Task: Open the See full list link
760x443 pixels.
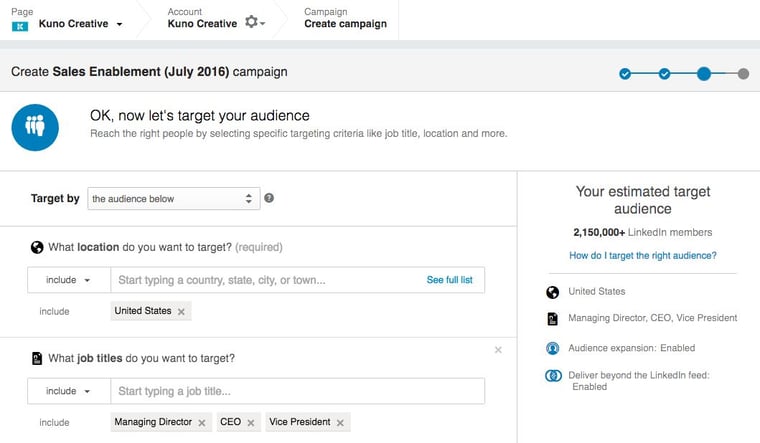Action: click(x=449, y=280)
